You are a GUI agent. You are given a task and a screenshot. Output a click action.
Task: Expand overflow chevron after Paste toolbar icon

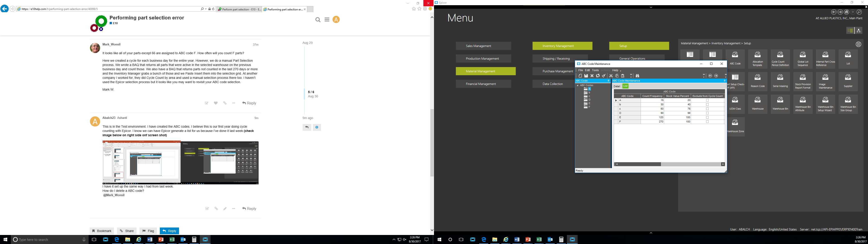tap(631, 75)
